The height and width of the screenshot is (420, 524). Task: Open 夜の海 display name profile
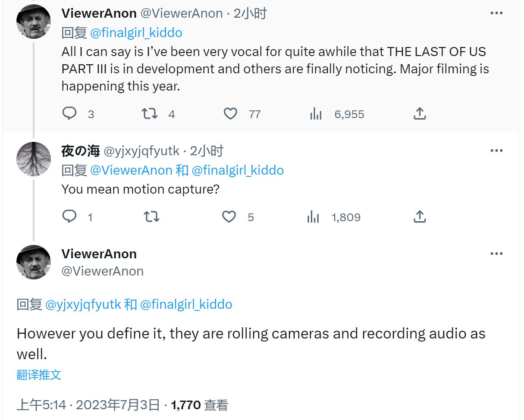coord(81,151)
